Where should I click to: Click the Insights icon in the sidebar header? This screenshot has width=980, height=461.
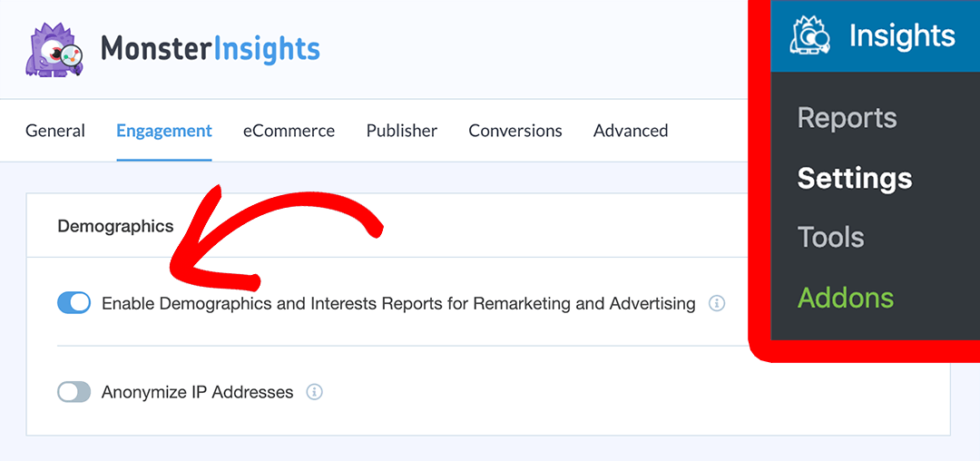pyautogui.click(x=810, y=36)
